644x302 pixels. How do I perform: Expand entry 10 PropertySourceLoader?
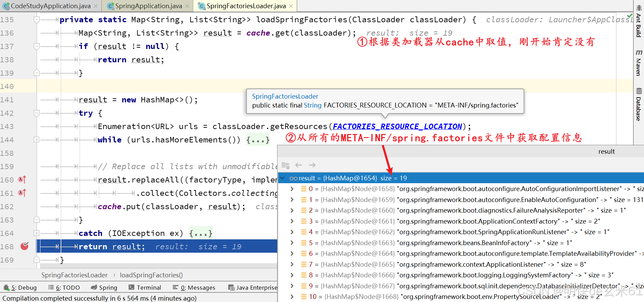(x=292, y=297)
